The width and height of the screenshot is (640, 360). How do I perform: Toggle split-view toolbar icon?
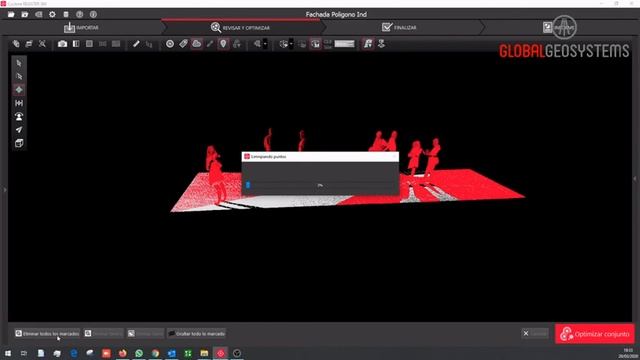click(76, 44)
